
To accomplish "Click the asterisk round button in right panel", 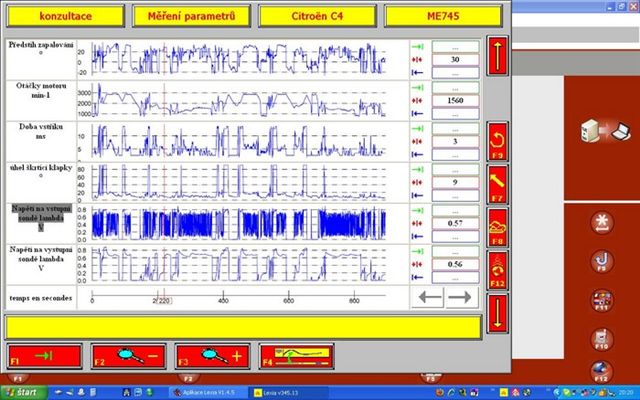I will click(602, 222).
